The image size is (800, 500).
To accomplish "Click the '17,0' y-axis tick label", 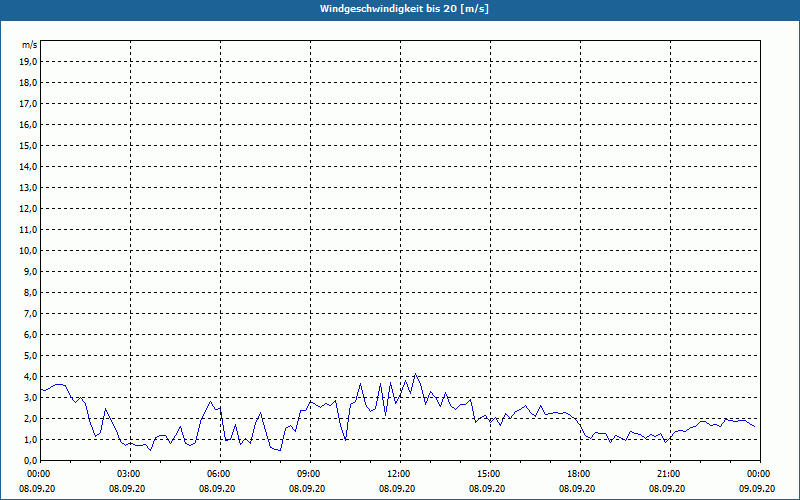I will click(30, 104).
